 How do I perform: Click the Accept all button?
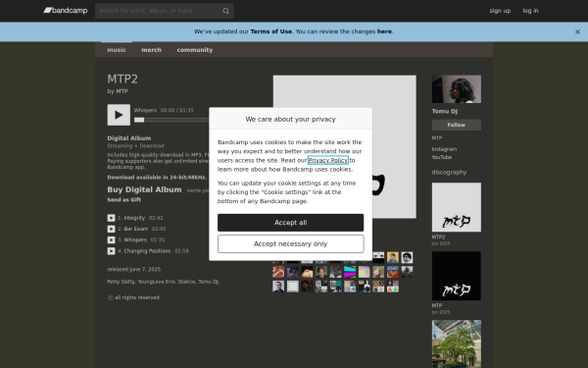click(x=291, y=223)
